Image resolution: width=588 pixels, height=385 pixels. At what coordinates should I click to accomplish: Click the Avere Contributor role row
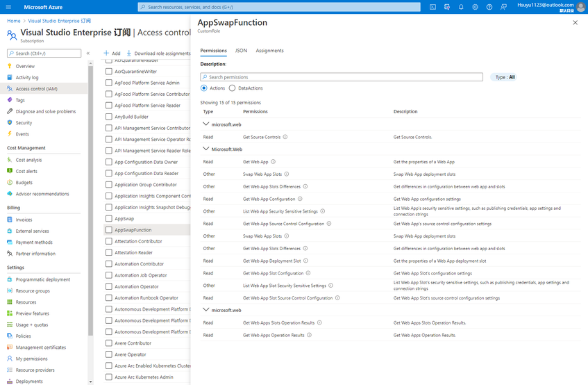click(x=147, y=343)
